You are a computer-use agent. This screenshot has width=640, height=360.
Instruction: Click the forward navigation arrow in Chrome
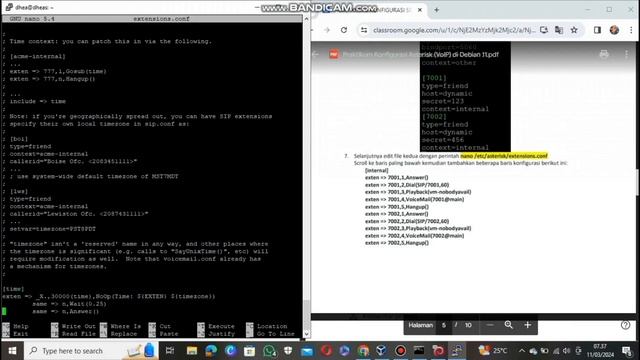327,30
